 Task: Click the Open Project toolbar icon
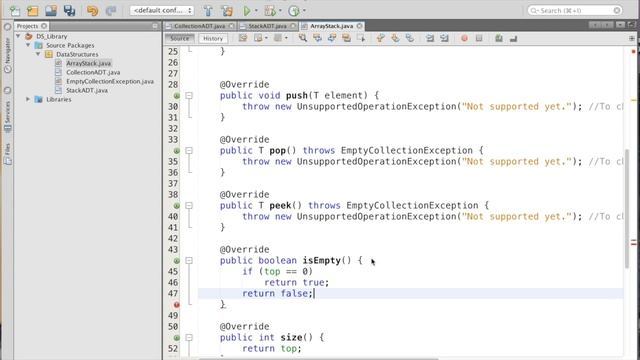(51, 11)
